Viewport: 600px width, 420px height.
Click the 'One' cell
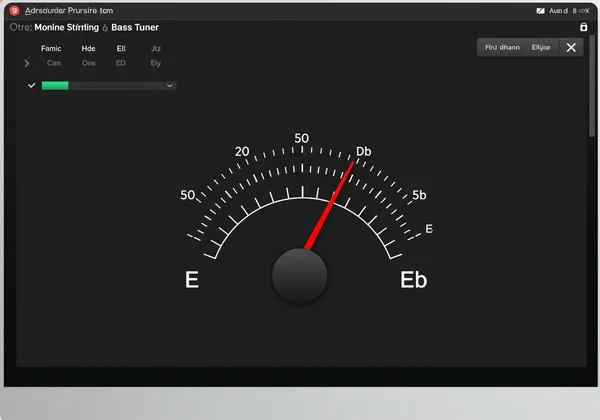tap(88, 63)
